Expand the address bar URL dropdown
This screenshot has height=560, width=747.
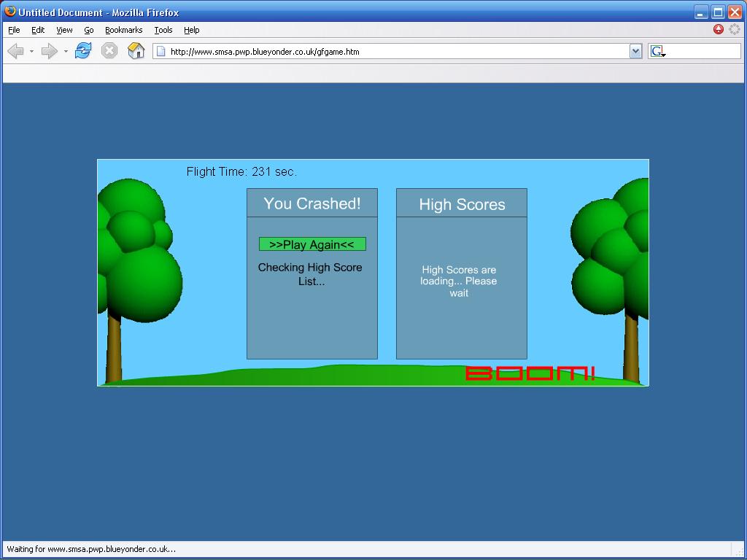[635, 52]
